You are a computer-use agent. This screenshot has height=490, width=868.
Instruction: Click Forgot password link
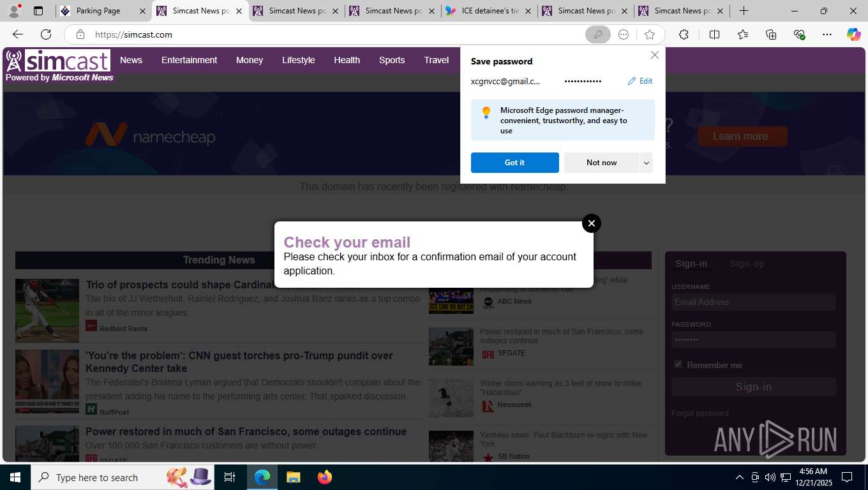coord(700,413)
